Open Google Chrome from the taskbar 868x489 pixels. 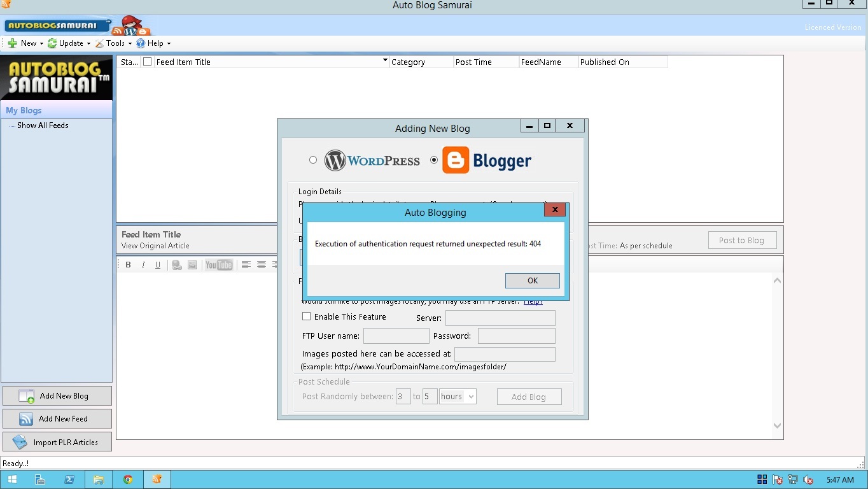(128, 479)
